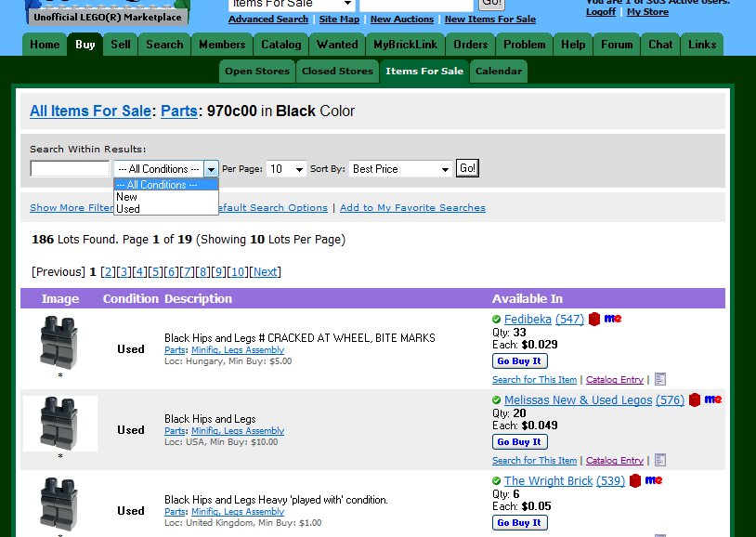Click the notes icon in the second listing row

click(660, 460)
